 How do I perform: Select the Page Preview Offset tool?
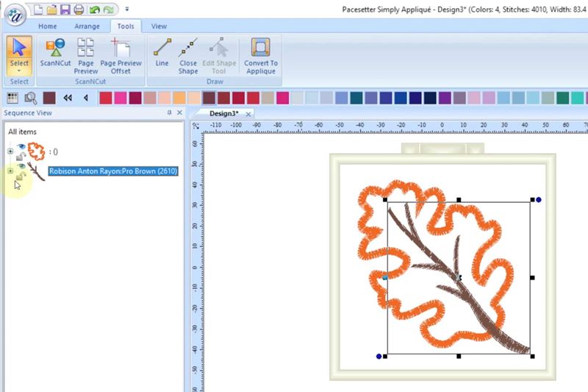pos(119,55)
